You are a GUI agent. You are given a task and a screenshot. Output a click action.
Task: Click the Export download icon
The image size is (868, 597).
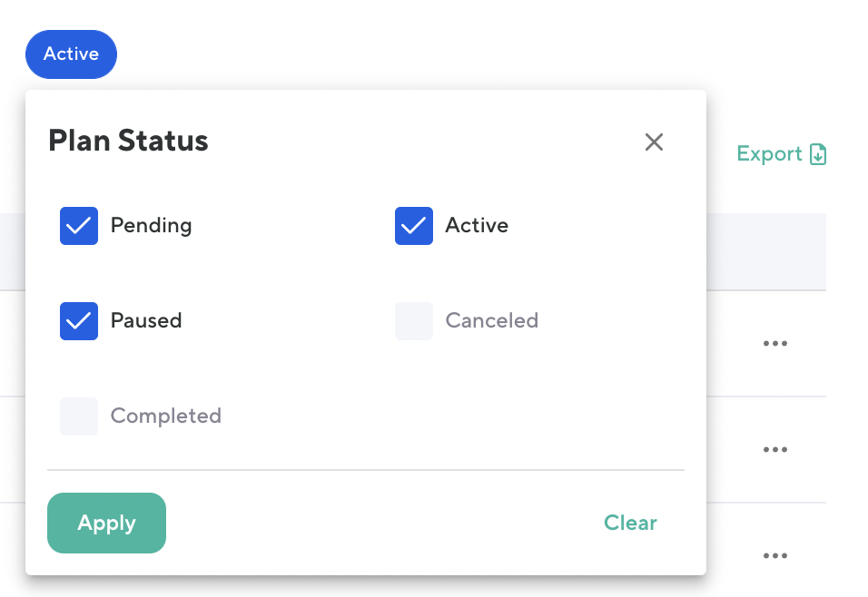pyautogui.click(x=818, y=154)
